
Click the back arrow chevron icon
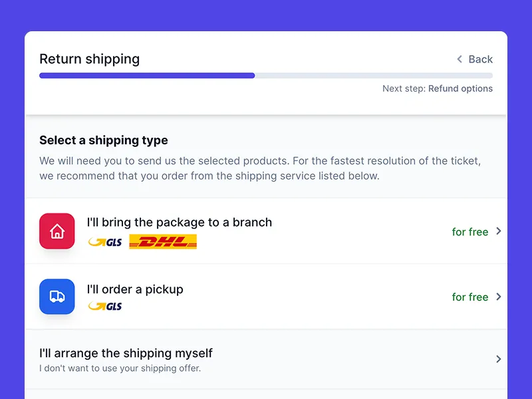(458, 59)
